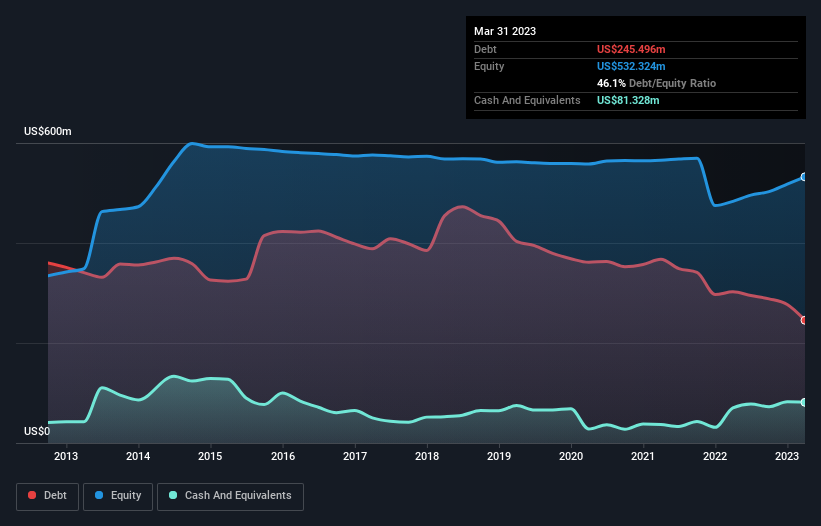The image size is (821, 526).
Task: Click the US$600m y-axis label
Action: (48, 132)
